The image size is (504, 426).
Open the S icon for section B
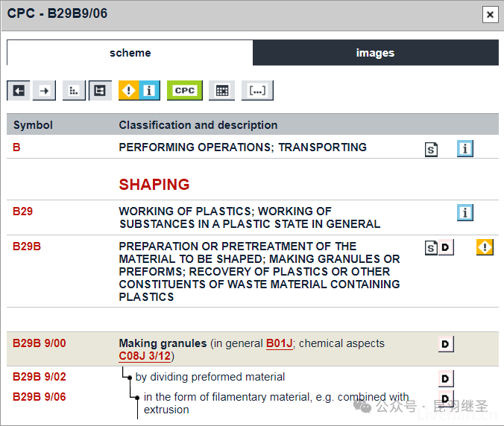[431, 149]
